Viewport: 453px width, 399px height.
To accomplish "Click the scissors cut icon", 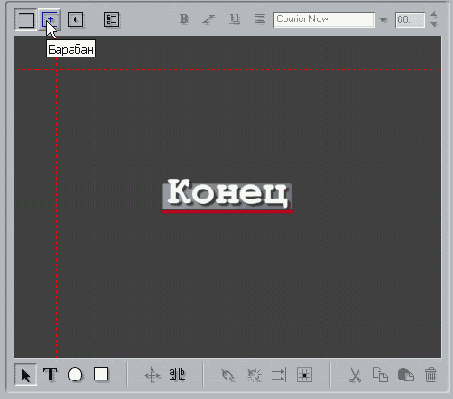I will click(355, 375).
